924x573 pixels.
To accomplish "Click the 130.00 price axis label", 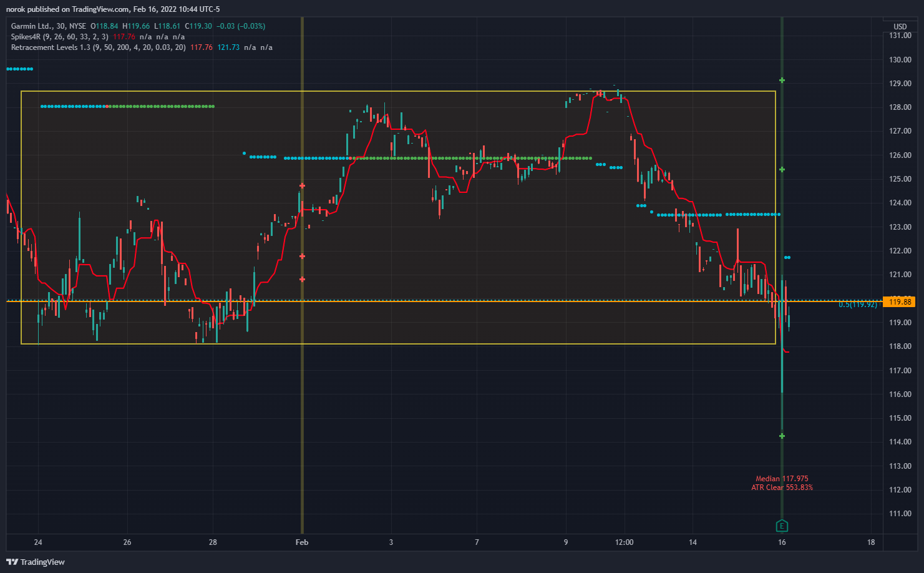I will (x=900, y=60).
